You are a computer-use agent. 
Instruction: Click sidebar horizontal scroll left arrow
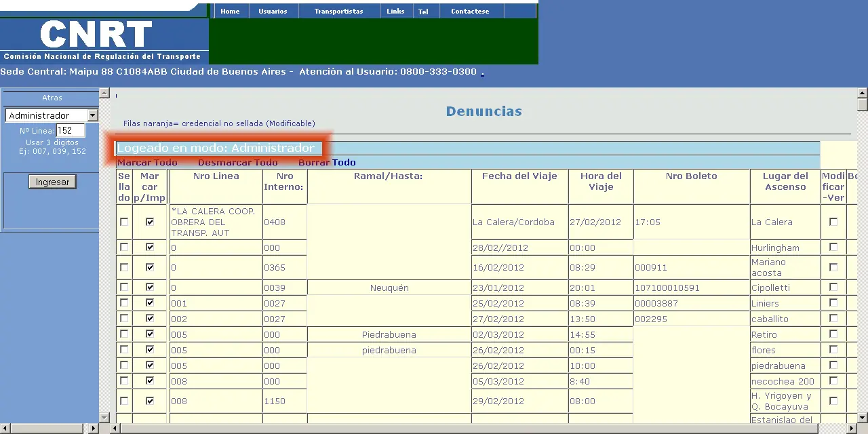[5, 429]
